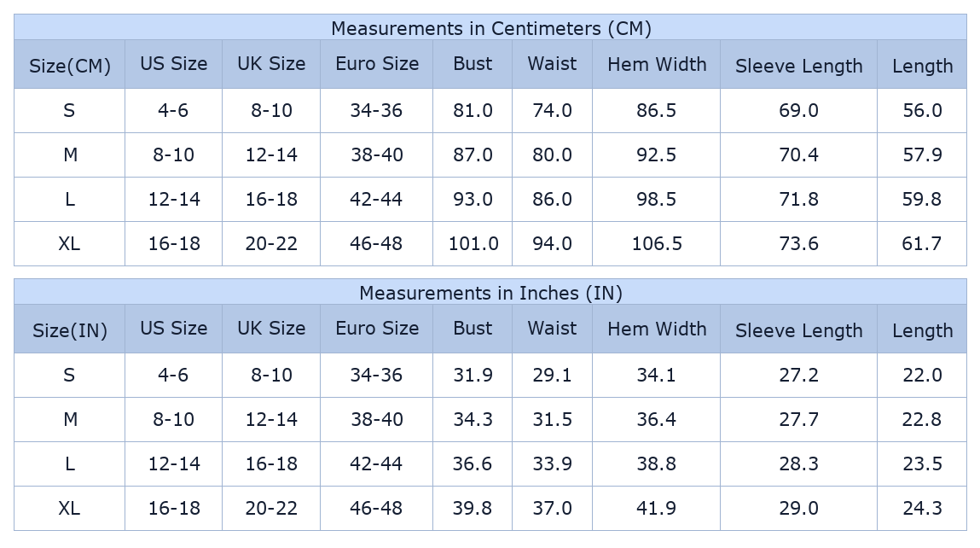Select the hem width value 92.5
This screenshot has height=548, width=980.
[657, 154]
